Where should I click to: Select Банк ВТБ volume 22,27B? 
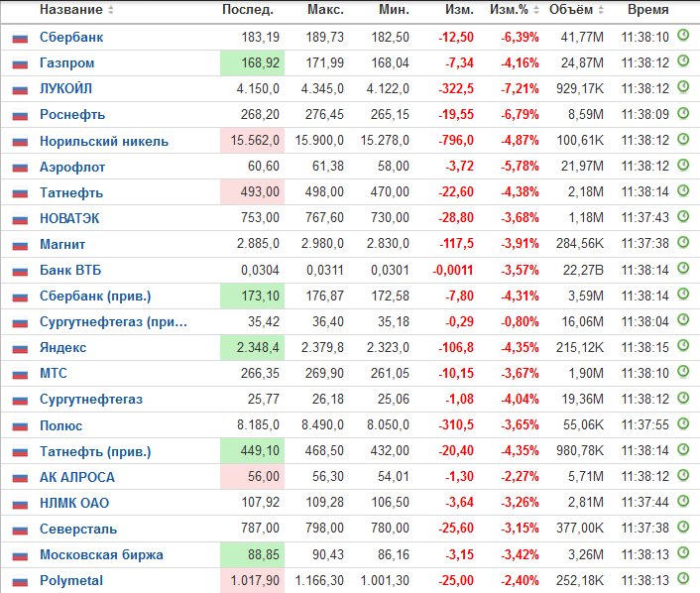tap(583, 270)
